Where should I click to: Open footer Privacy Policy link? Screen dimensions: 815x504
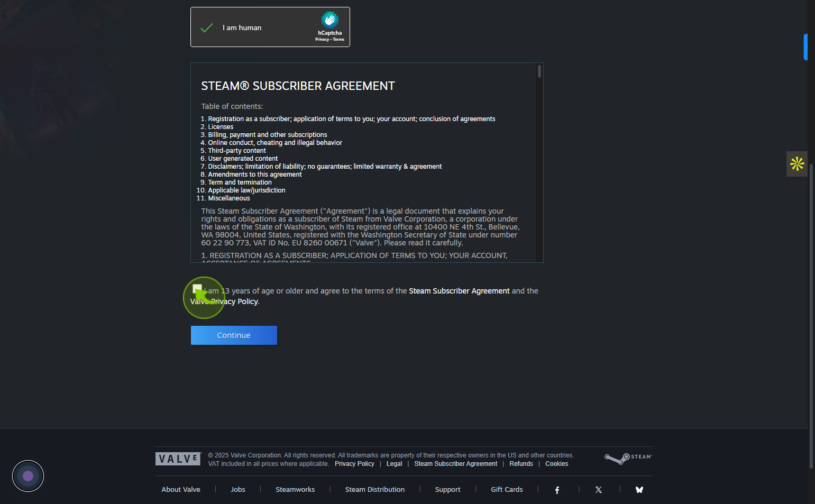click(354, 464)
